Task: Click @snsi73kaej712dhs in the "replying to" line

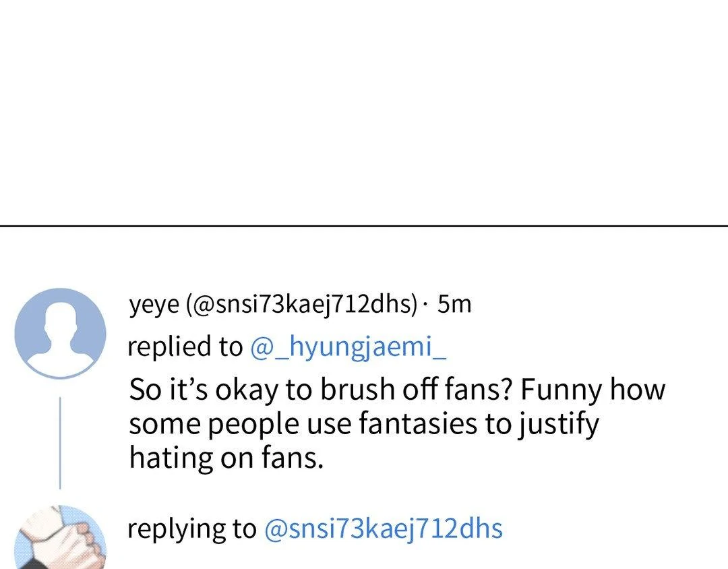Action: [x=383, y=529]
